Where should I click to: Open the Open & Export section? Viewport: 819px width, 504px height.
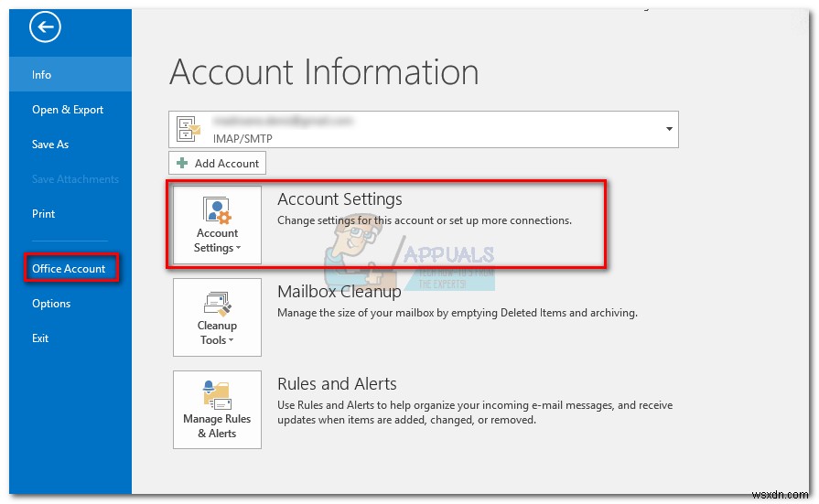click(70, 110)
